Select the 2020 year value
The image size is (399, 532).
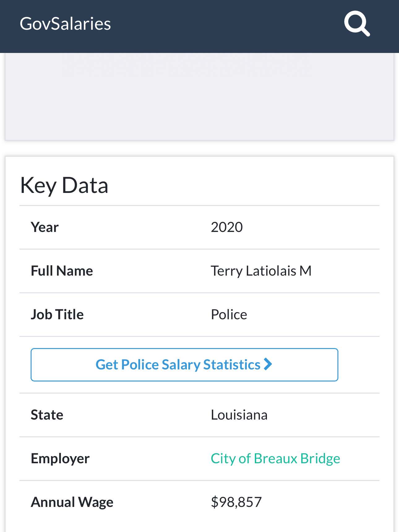227,227
